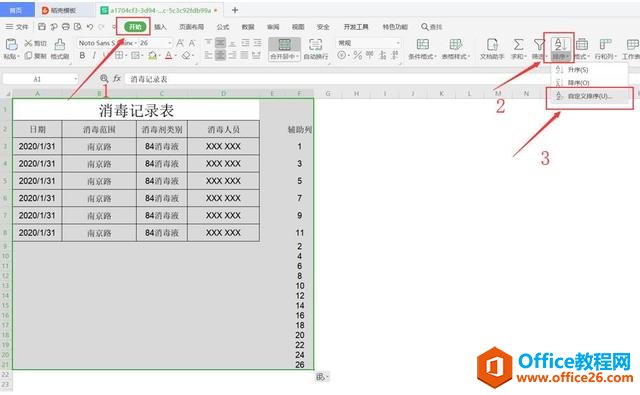Click the 查找 search button
The height and width of the screenshot is (395, 640).
click(x=431, y=27)
